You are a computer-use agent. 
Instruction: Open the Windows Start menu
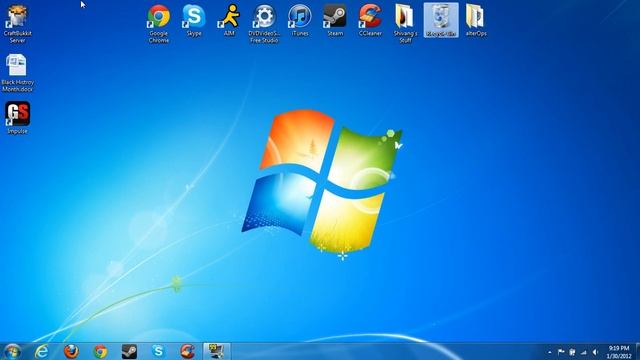click(x=12, y=351)
